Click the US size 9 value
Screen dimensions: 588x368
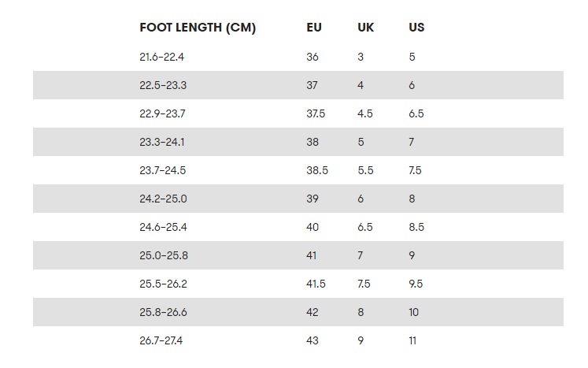pyautogui.click(x=412, y=256)
